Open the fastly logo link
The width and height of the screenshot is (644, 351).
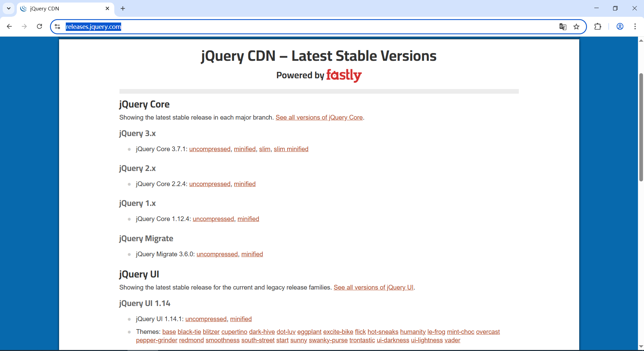[x=344, y=75]
